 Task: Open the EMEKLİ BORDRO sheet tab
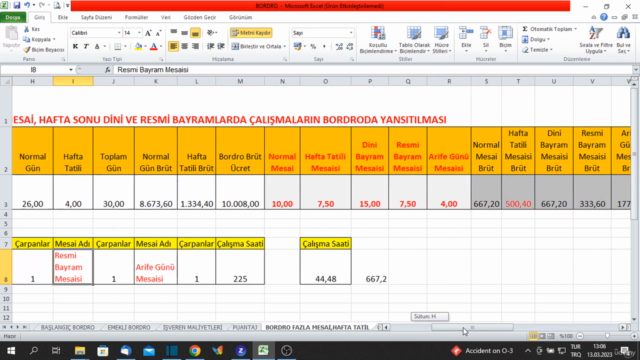129,327
